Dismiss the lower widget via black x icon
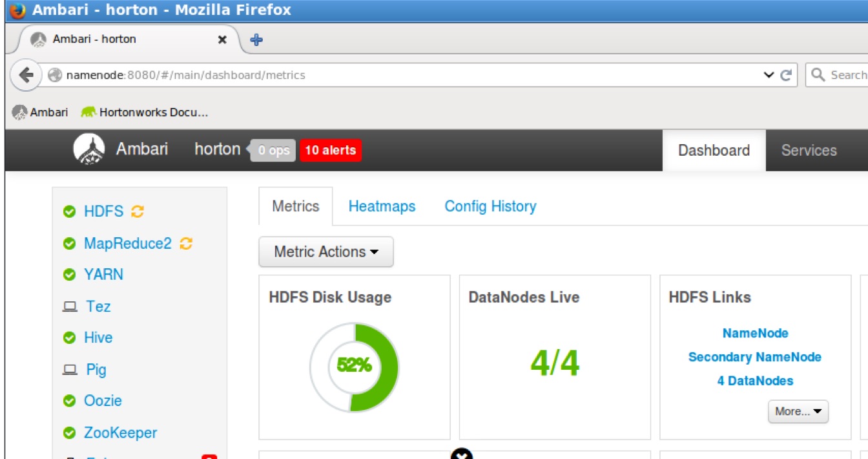The width and height of the screenshot is (868, 459). coord(462,455)
